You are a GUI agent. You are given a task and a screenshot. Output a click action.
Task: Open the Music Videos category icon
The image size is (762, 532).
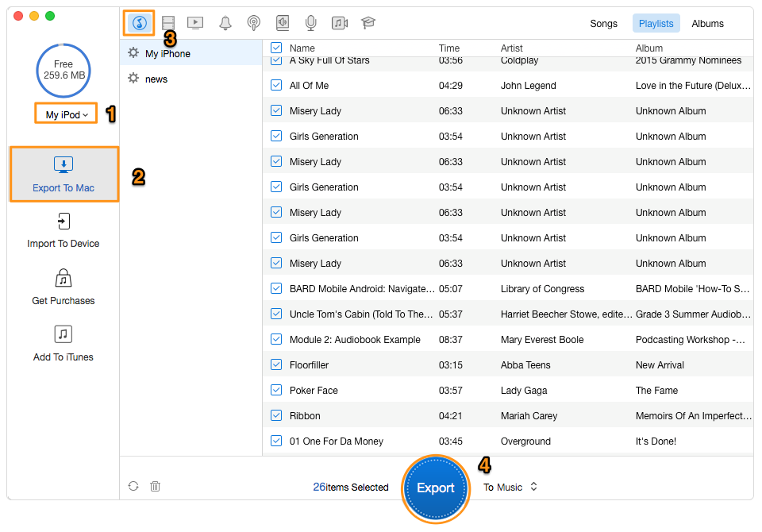pos(340,23)
